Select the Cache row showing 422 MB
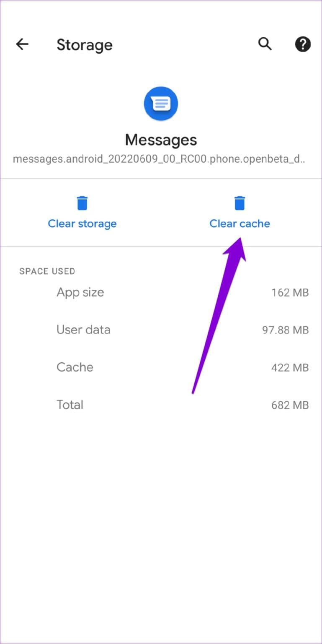Viewport: 322px width, 644px height. (x=75, y=367)
